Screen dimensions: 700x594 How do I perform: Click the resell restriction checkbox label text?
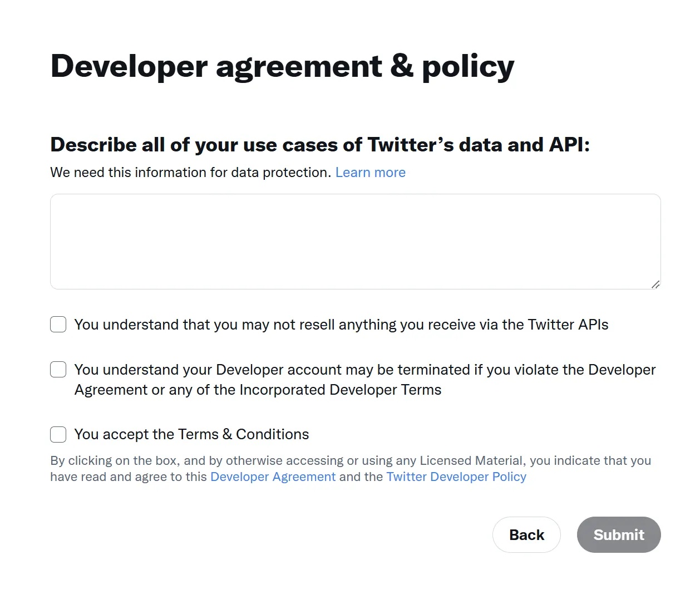coord(341,325)
